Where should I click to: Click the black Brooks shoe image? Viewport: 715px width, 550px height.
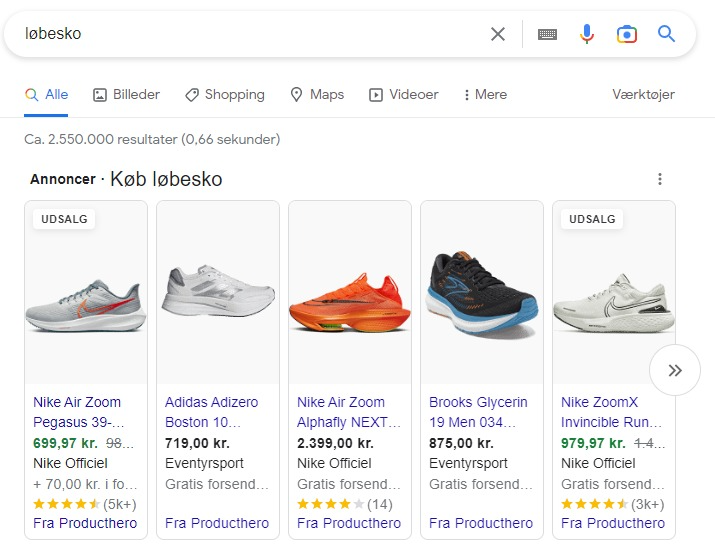pos(482,294)
